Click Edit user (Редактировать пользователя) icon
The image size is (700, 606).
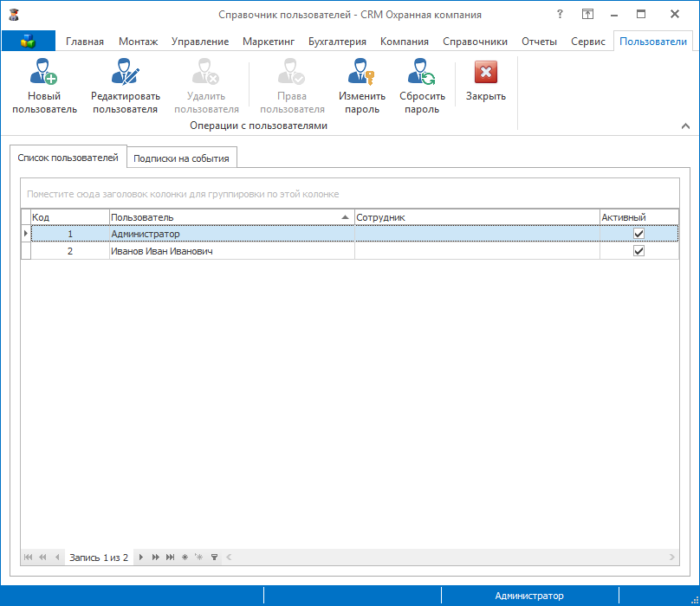[125, 71]
